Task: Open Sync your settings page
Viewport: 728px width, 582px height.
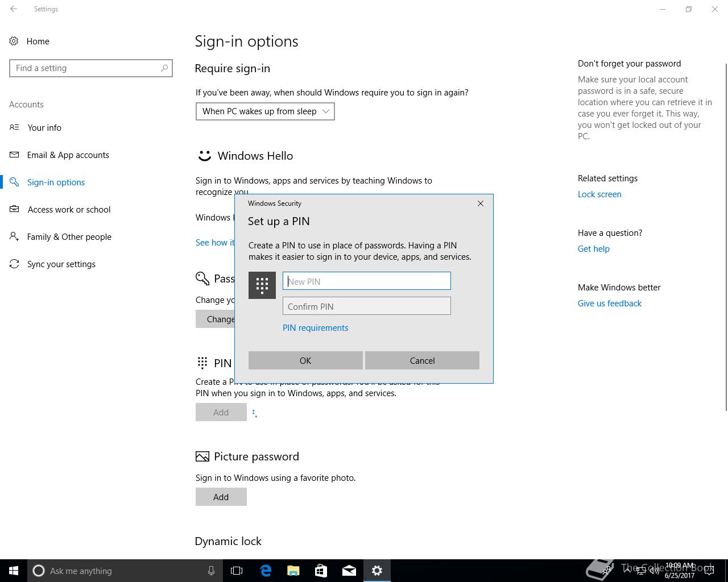Action: 61,264
